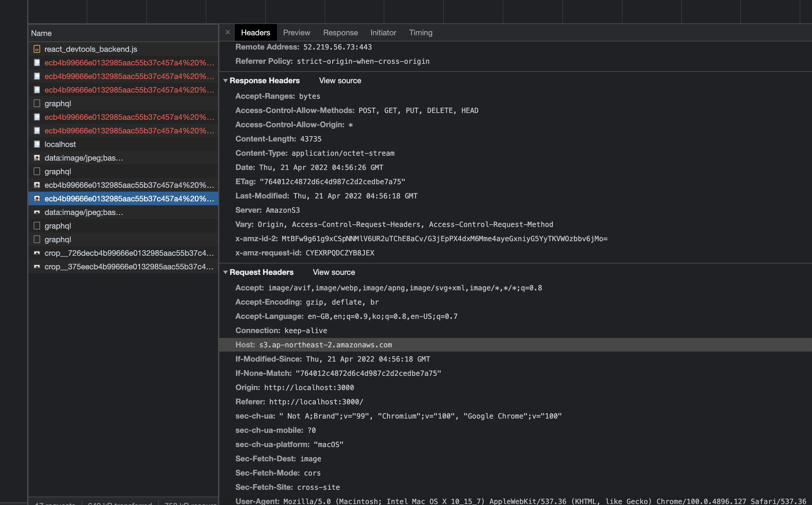Click the first red failed ecb4b request icon

pos(37,63)
